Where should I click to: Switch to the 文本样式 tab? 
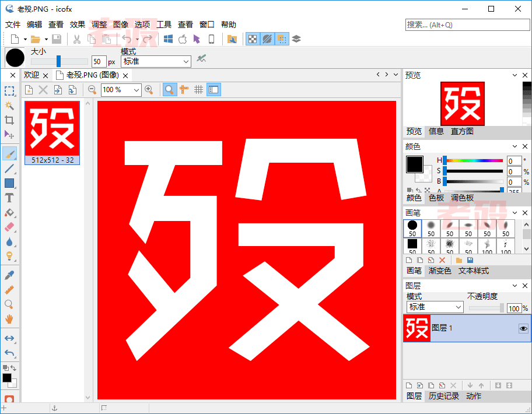(474, 271)
